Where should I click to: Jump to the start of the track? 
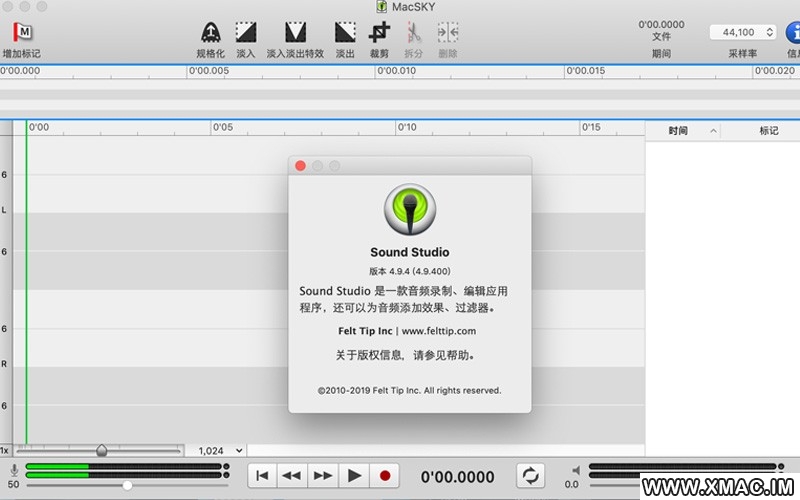click(x=262, y=476)
